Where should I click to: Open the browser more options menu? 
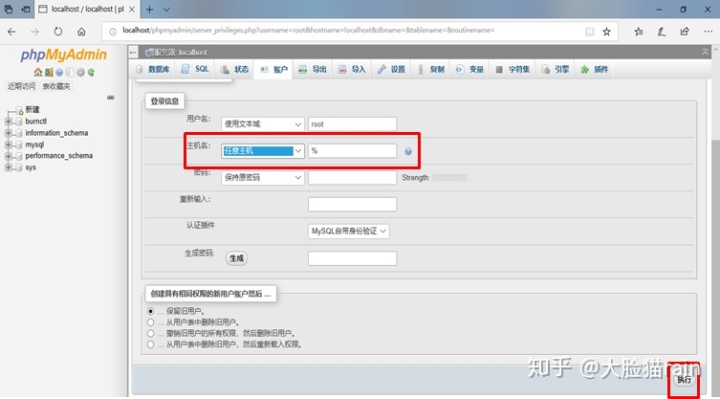[x=708, y=31]
